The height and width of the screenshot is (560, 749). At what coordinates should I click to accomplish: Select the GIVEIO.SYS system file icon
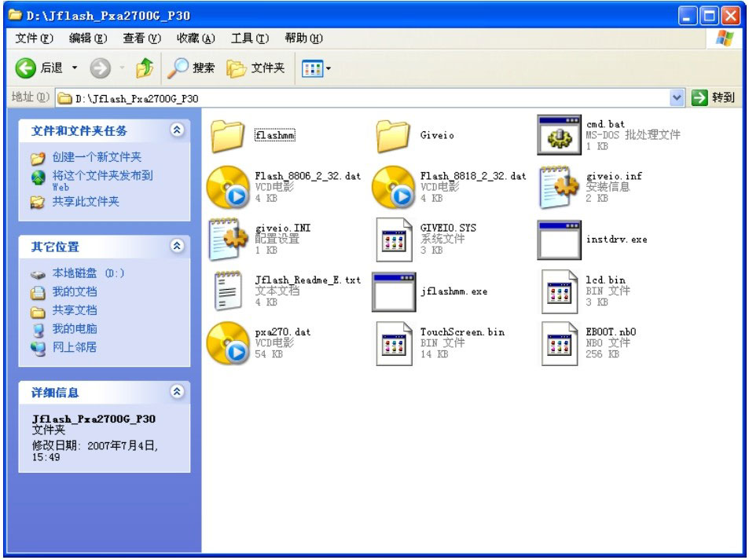pyautogui.click(x=394, y=240)
